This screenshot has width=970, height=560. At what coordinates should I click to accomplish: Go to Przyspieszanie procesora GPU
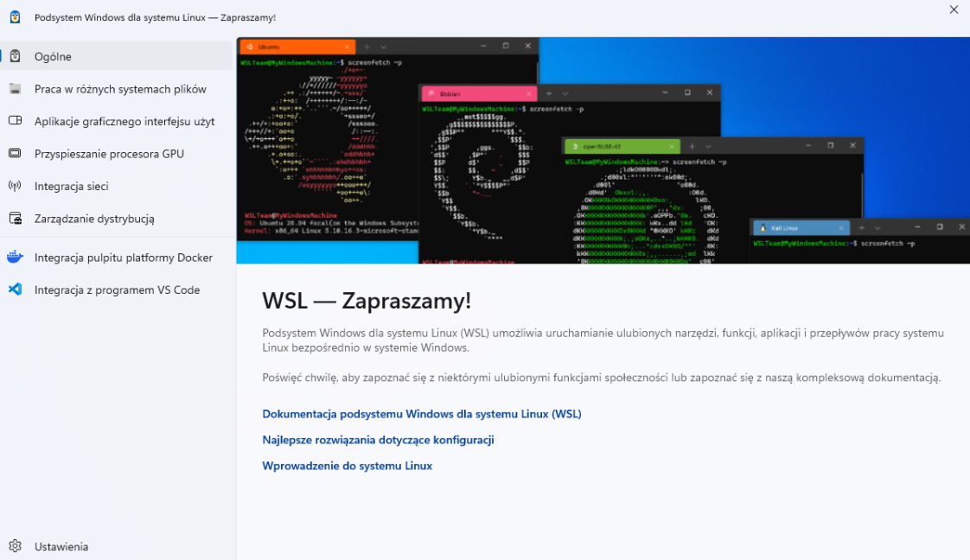coord(117,153)
